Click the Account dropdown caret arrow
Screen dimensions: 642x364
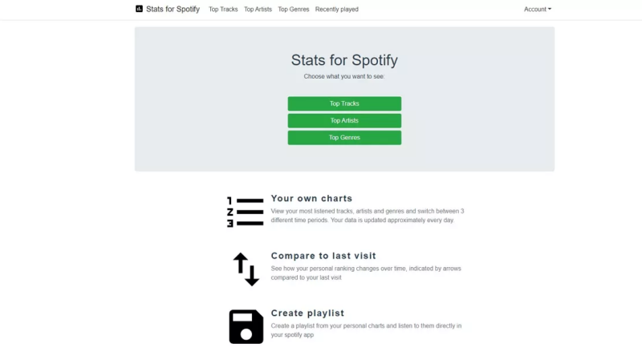[550, 9]
